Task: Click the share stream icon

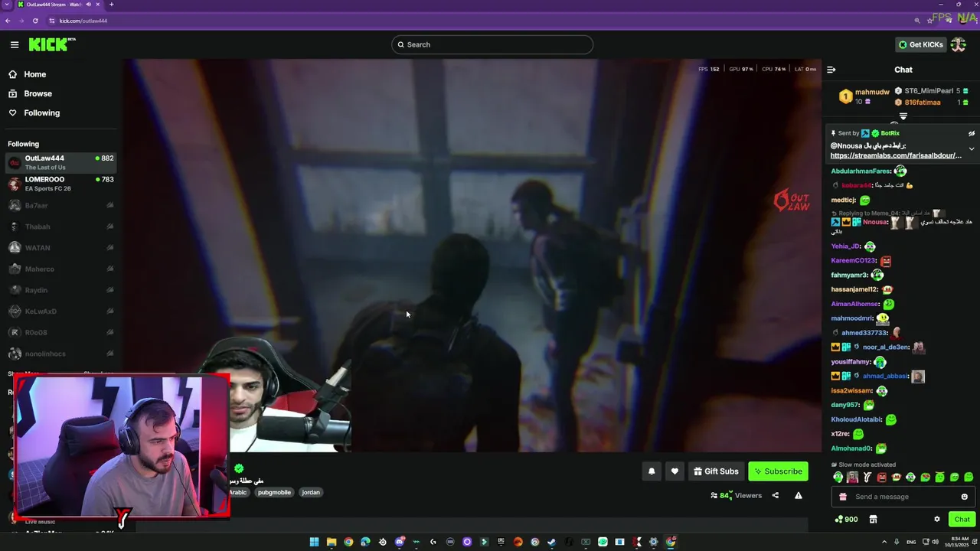Action: pos(775,495)
